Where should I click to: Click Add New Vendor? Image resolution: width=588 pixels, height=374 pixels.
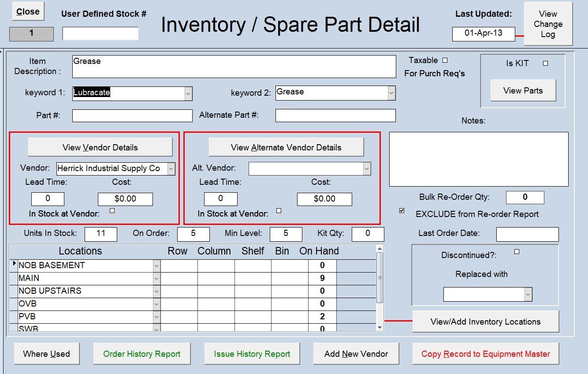tap(356, 353)
